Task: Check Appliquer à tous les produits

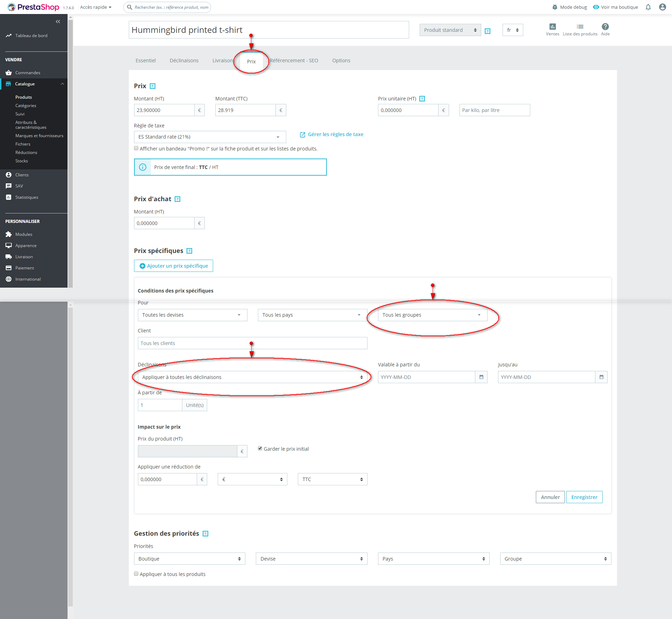Action: 136,574
